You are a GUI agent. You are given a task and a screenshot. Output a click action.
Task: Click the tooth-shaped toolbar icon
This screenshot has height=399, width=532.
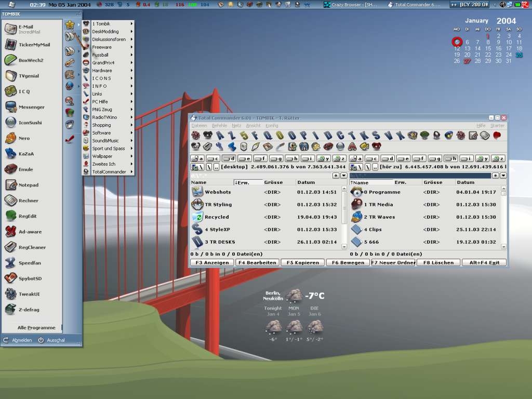click(304, 147)
